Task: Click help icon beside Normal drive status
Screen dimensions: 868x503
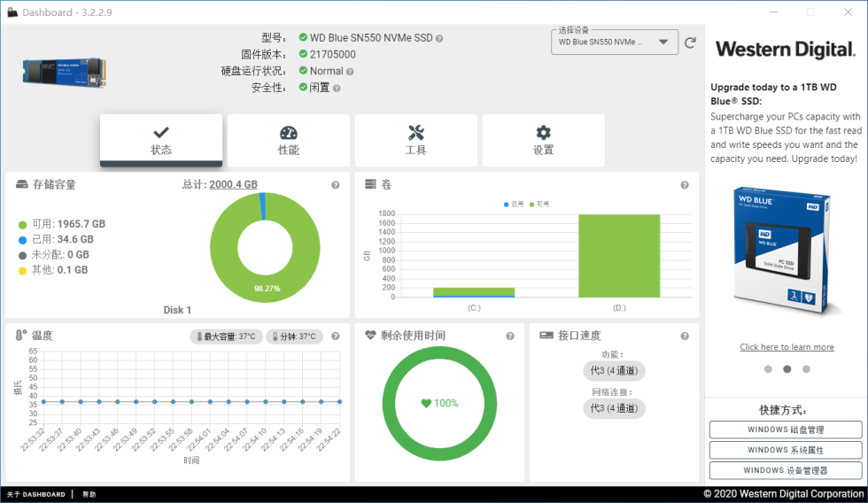Action: point(350,72)
